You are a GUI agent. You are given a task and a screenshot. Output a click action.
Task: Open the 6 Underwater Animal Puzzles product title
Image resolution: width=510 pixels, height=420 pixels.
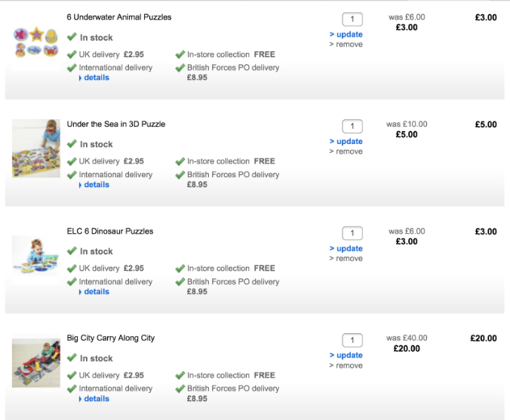coord(119,17)
